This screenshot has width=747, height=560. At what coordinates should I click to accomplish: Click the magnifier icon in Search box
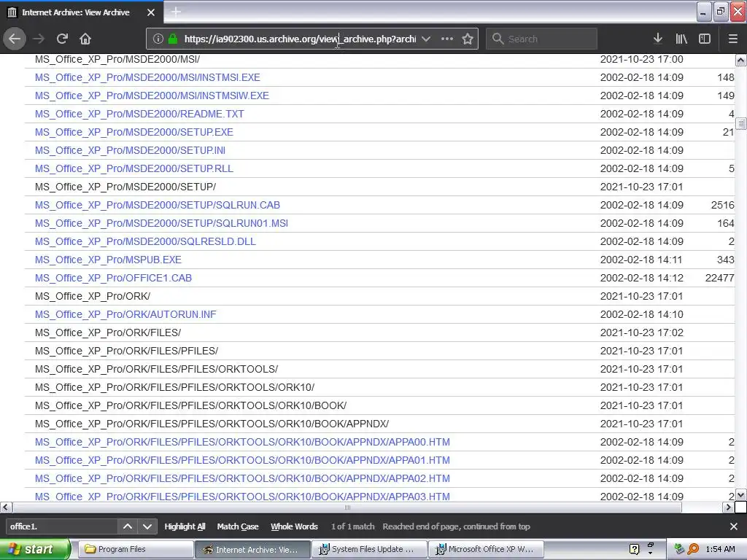point(498,39)
